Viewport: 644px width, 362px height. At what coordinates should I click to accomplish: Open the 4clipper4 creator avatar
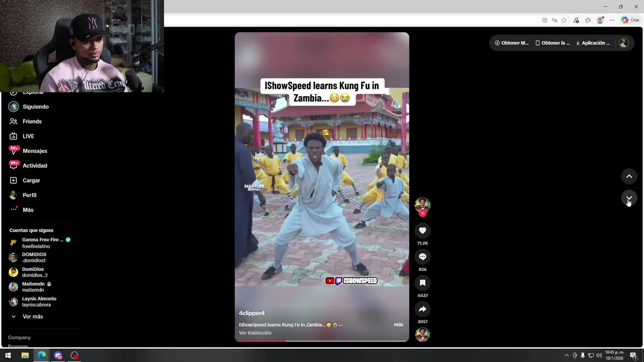pos(423,204)
